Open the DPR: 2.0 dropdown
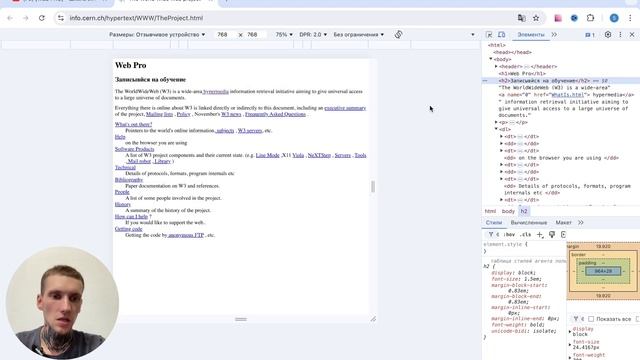 [x=313, y=35]
